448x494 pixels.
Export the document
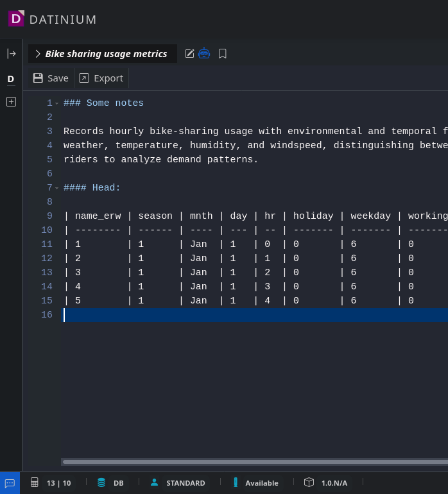[x=101, y=78]
